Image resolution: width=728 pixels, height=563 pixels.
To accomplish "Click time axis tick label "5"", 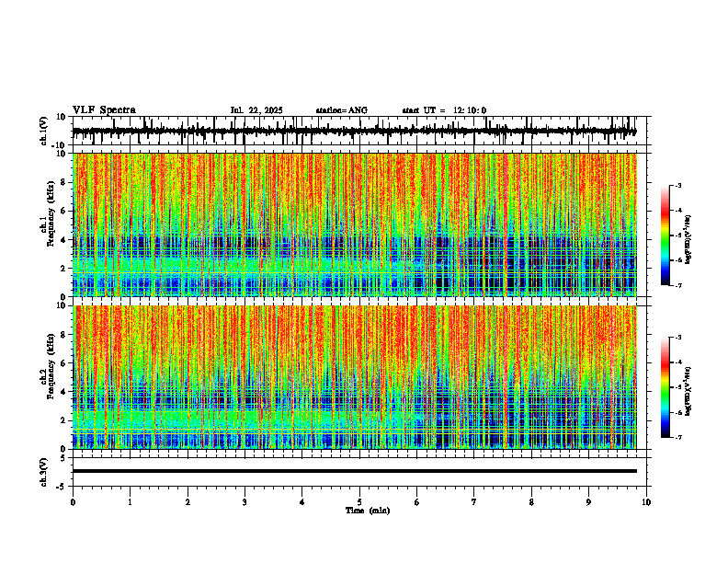I will coord(359,502).
